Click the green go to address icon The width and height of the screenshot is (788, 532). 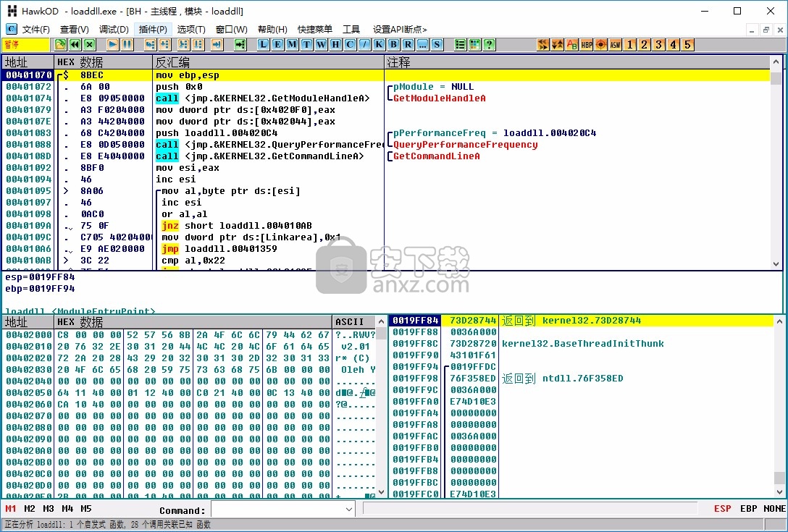pyautogui.click(x=240, y=45)
